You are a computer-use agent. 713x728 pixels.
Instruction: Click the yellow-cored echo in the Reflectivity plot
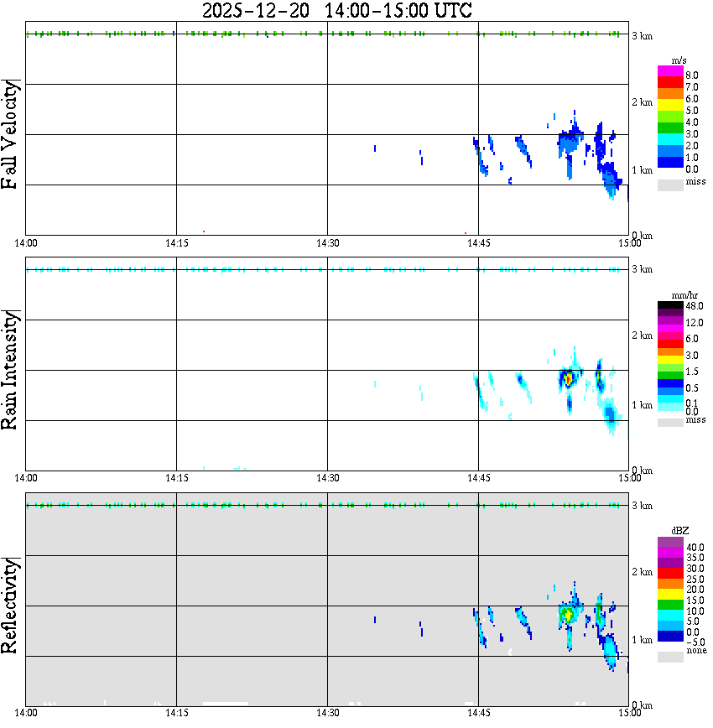click(568, 615)
